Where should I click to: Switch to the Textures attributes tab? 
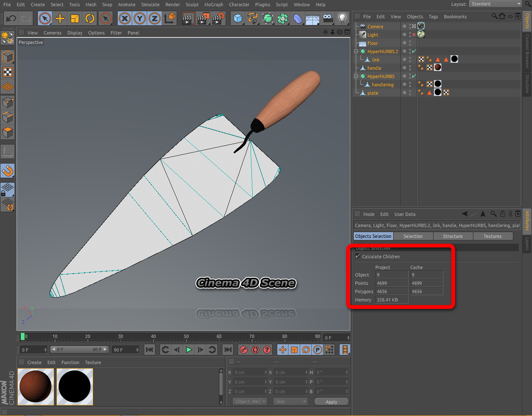click(x=493, y=236)
